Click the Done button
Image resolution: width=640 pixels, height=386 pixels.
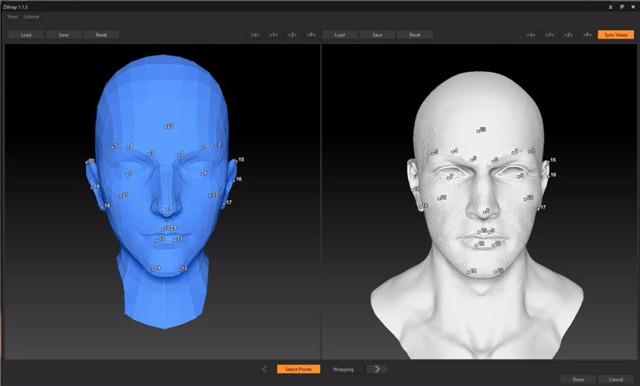(578, 379)
